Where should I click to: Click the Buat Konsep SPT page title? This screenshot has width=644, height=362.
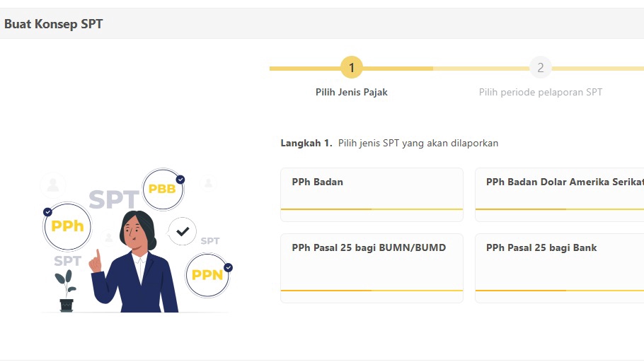click(54, 24)
